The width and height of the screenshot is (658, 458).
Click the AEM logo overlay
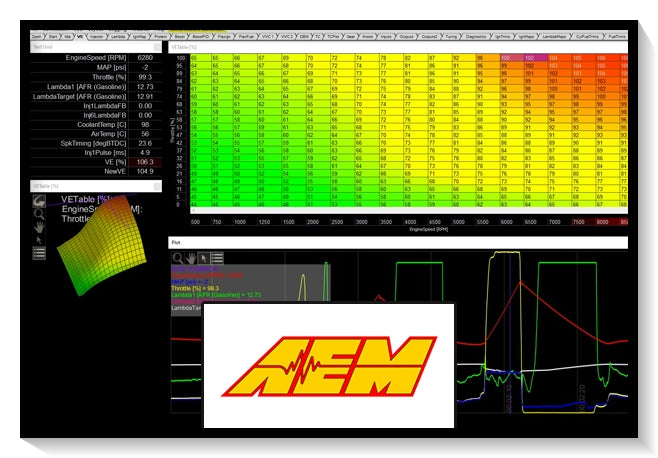point(329,366)
